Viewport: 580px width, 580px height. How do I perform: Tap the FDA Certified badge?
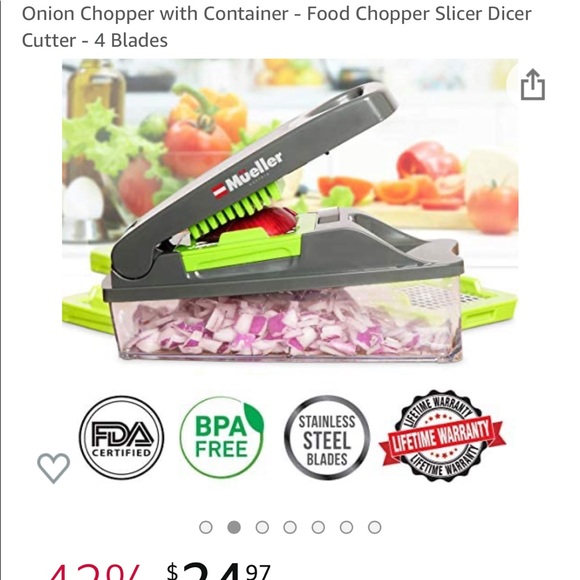point(122,438)
